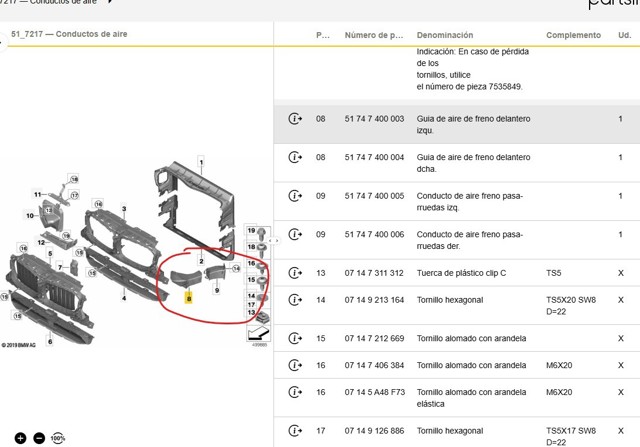Image resolution: width=640 pixels, height=447 pixels.
Task: Sort by Denominación column header
Action: pos(445,35)
